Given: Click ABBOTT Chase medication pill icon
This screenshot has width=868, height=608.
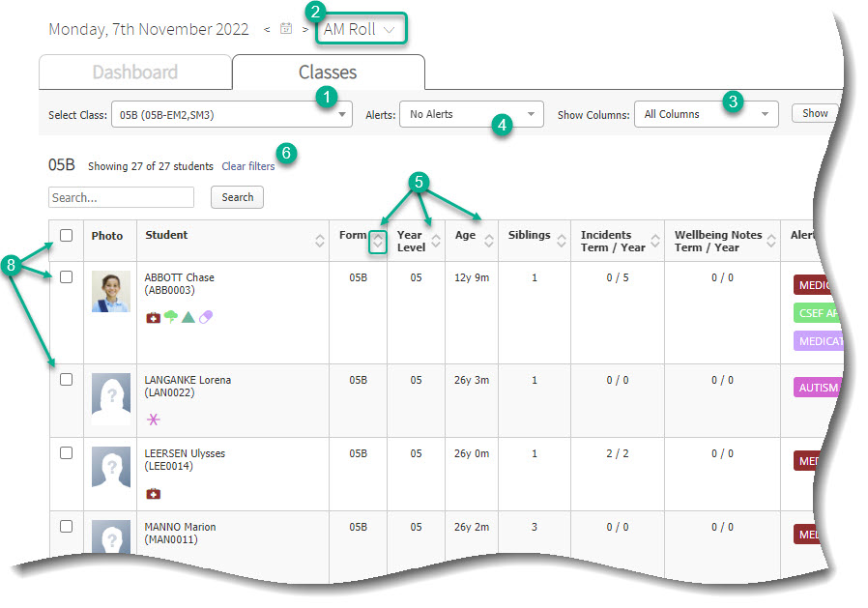Looking at the screenshot, I should point(206,317).
